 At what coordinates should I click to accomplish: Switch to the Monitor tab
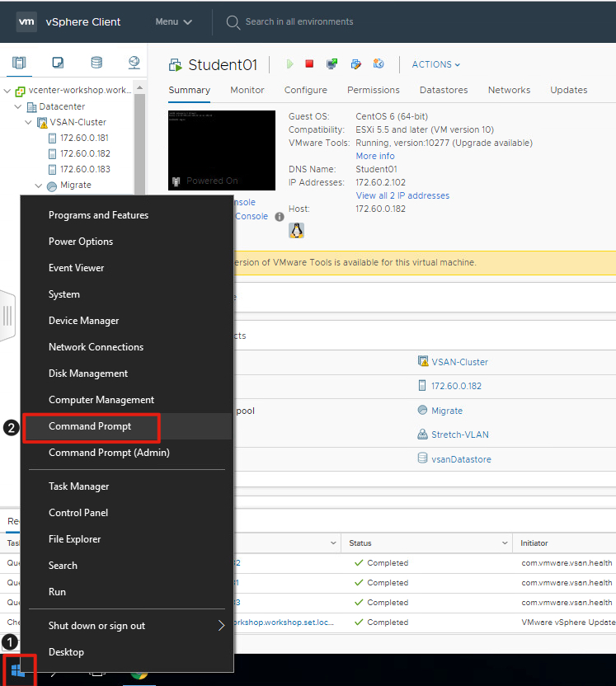tap(247, 90)
